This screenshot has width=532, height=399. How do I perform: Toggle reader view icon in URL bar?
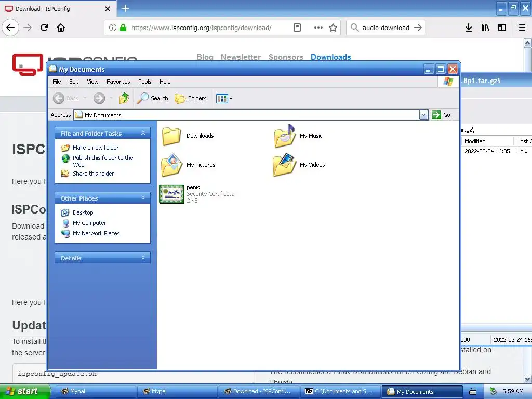297,28
